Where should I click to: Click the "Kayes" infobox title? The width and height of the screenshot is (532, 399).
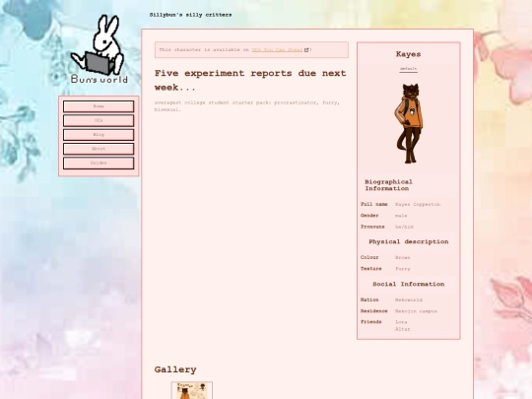(x=408, y=54)
